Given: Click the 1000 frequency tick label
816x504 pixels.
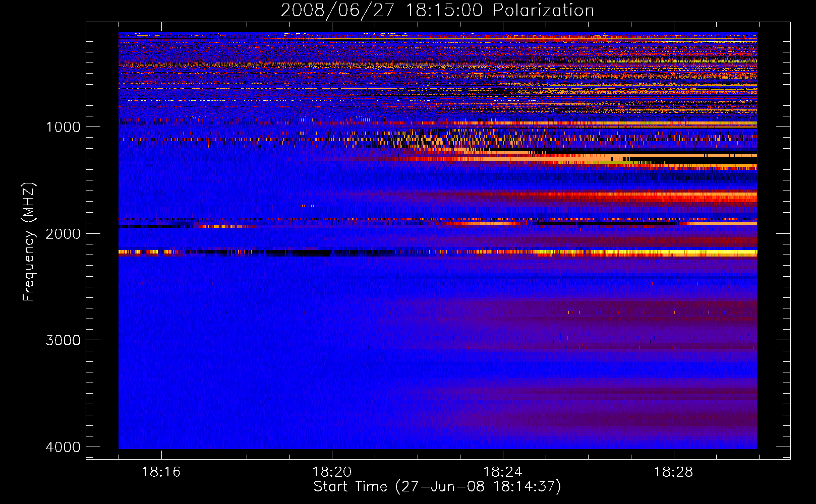Looking at the screenshot, I should pos(63,127).
